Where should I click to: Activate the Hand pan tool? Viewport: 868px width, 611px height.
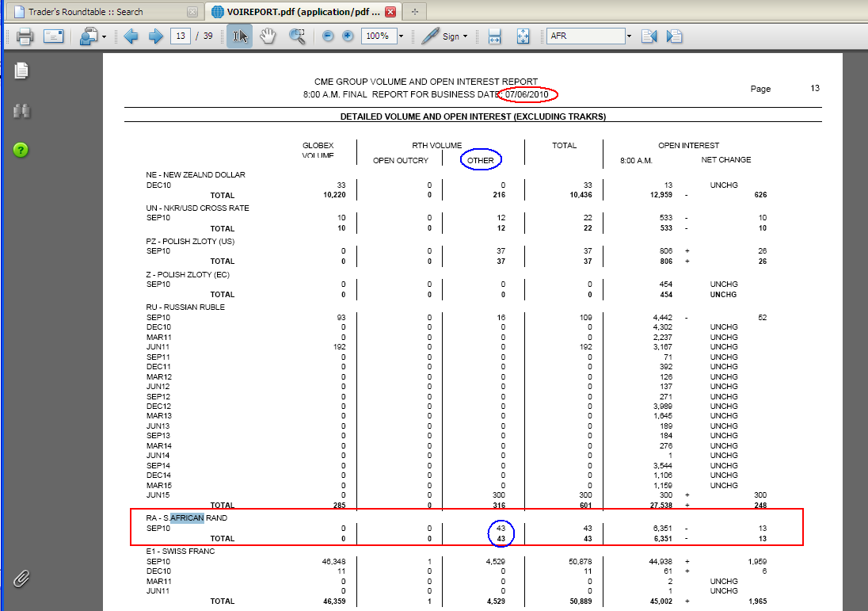[268, 36]
